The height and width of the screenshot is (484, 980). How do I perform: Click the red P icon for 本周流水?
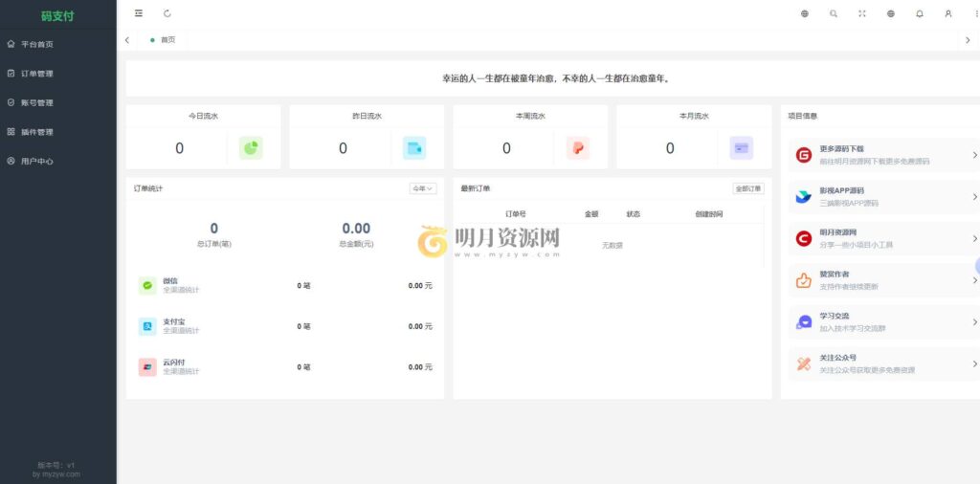(578, 148)
